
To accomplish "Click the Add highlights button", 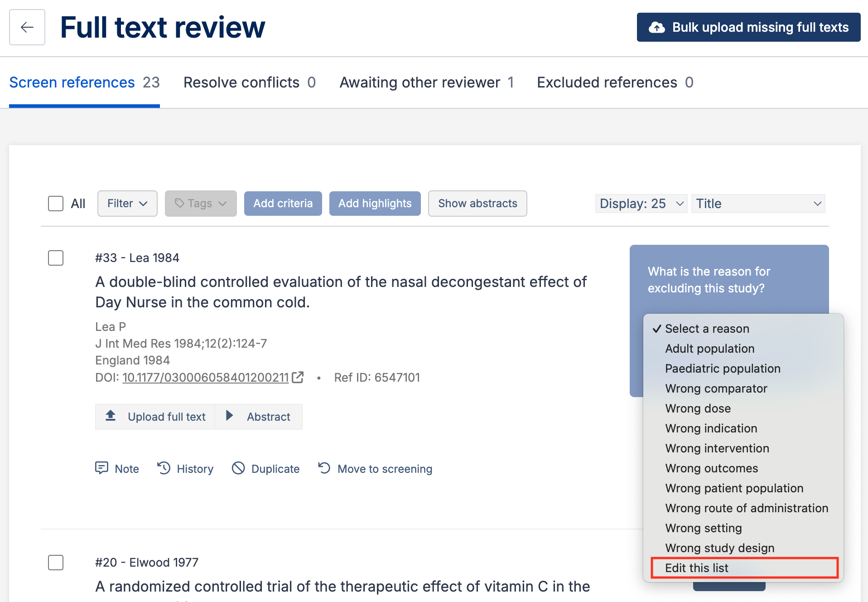I will click(x=375, y=204).
